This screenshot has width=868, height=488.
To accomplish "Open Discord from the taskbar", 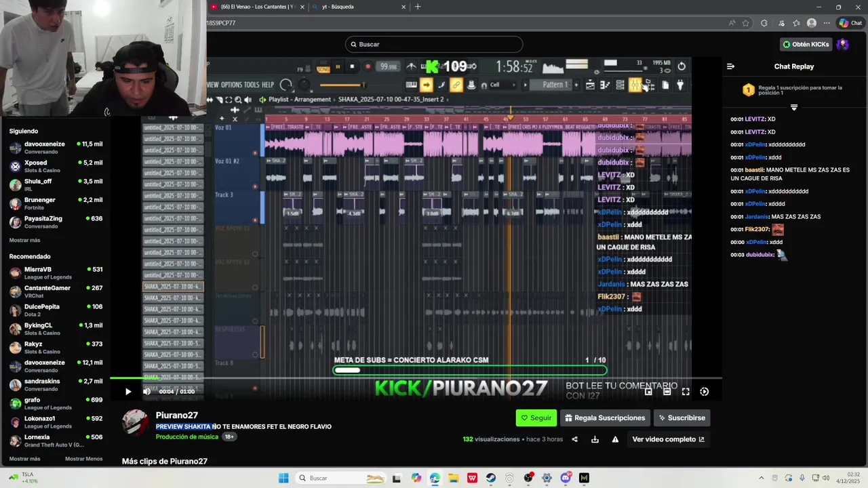I will click(x=566, y=478).
